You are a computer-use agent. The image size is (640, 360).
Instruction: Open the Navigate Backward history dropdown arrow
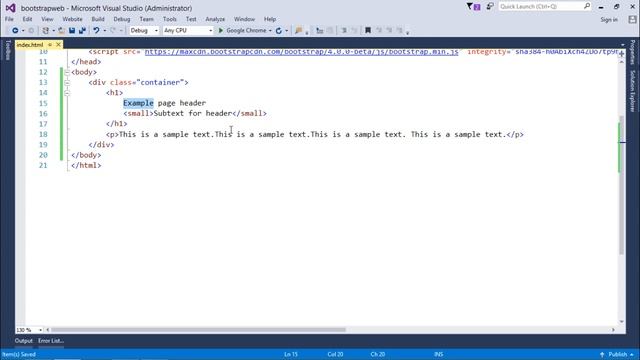pos(23,31)
